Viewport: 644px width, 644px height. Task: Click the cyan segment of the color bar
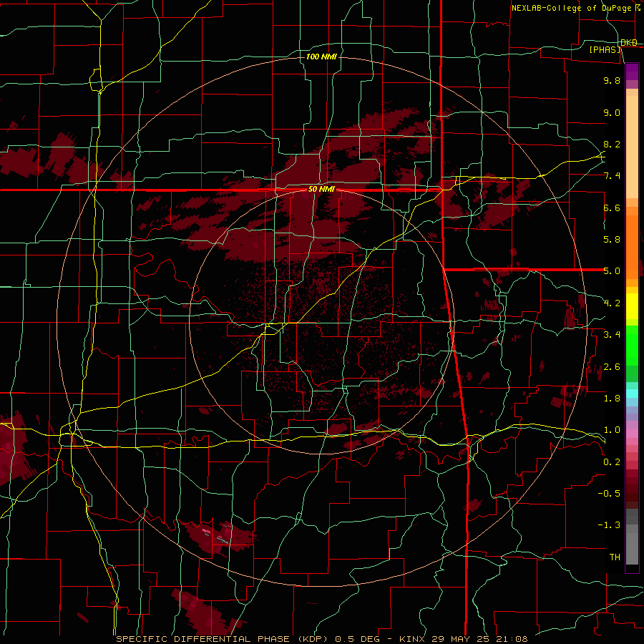632,394
